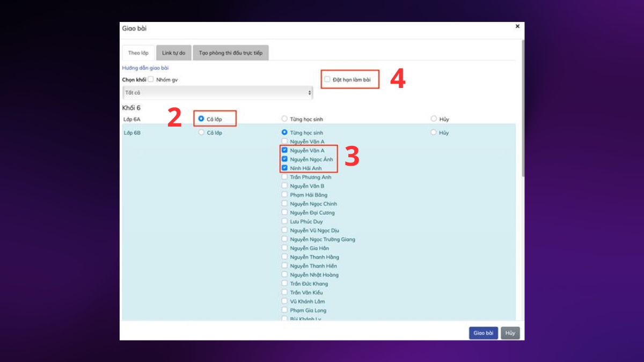The image size is (644, 362).
Task: Expand the Tất cả grade dropdown
Action: click(217, 93)
